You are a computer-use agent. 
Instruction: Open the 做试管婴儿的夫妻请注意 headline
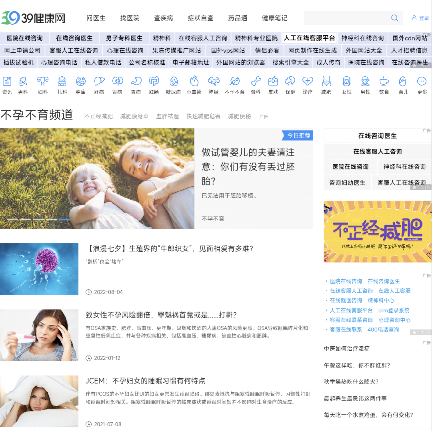coord(248,167)
